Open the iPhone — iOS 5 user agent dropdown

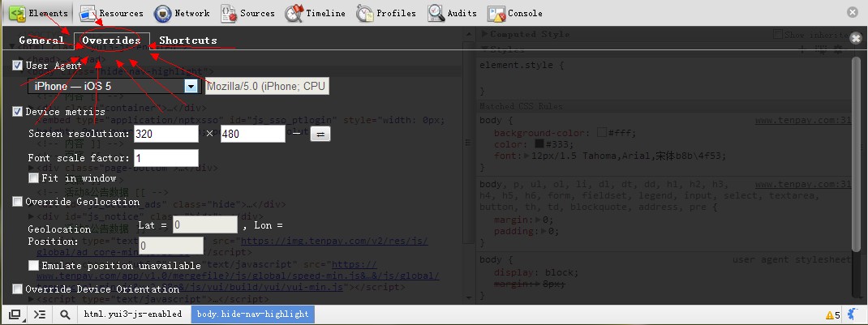point(114,86)
